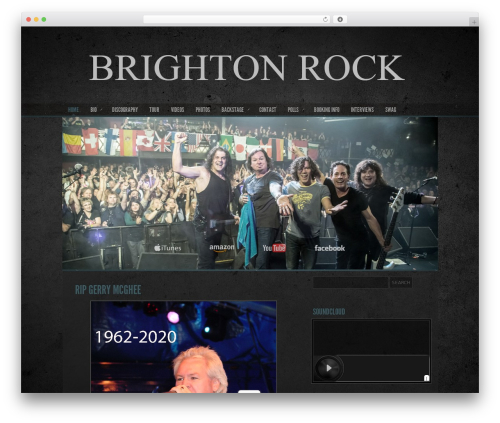Viewport: 500px width, 423px height.
Task: Open the Interviews page
Action: [x=362, y=109]
